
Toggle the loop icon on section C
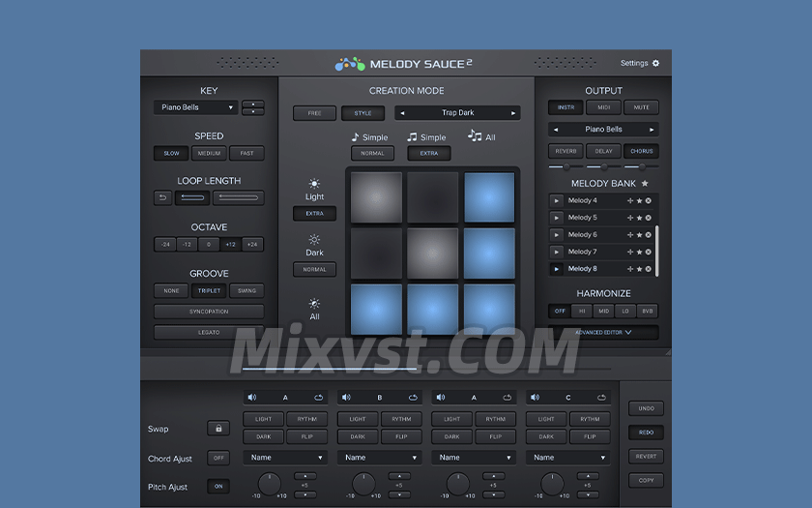pyautogui.click(x=602, y=397)
